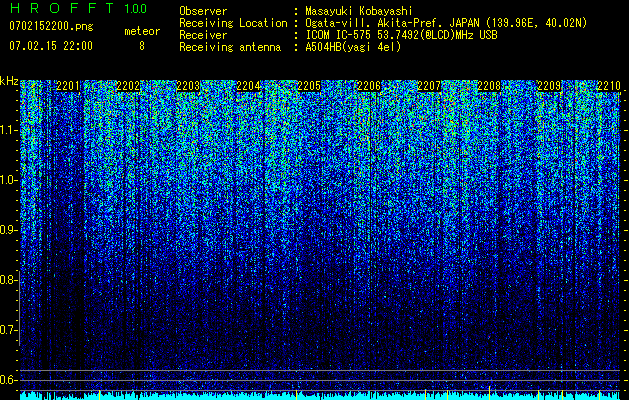629x400 pixels.
Task: Click the 1.1 frequency axis label
Action: coord(8,130)
